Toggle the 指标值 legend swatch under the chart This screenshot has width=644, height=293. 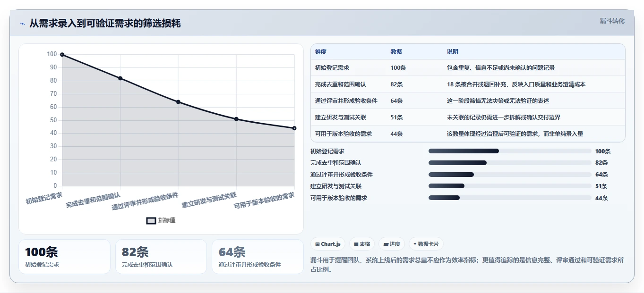[x=151, y=220]
